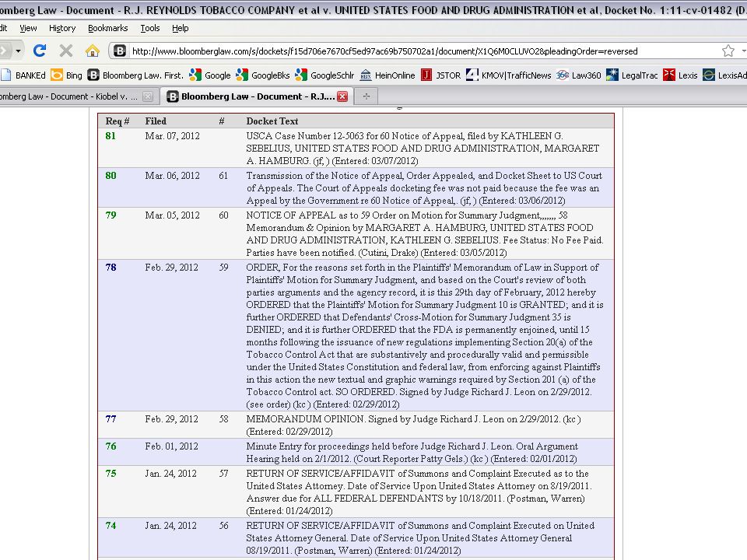747x560 pixels.
Task: Click the Mar. 07, 2012 filed date
Action: coord(173,135)
